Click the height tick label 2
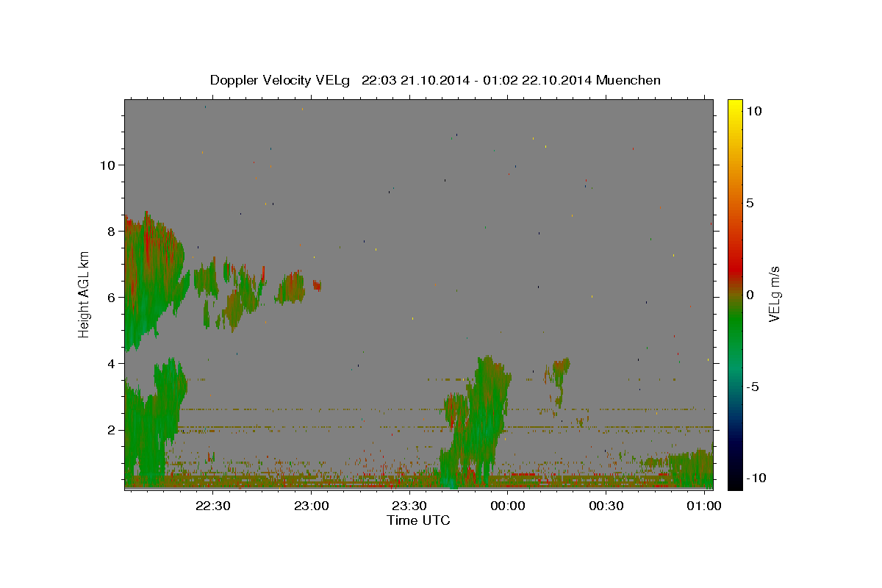Image resolution: width=882 pixels, height=588 pixels. 111,429
